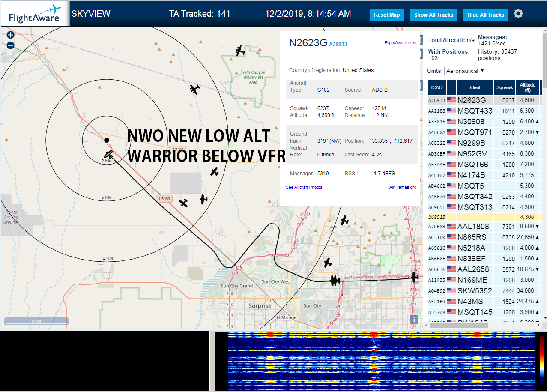Image resolution: width=547 pixels, height=392 pixels.
Task: Select N169ME in aircraft list
Action: click(484, 280)
